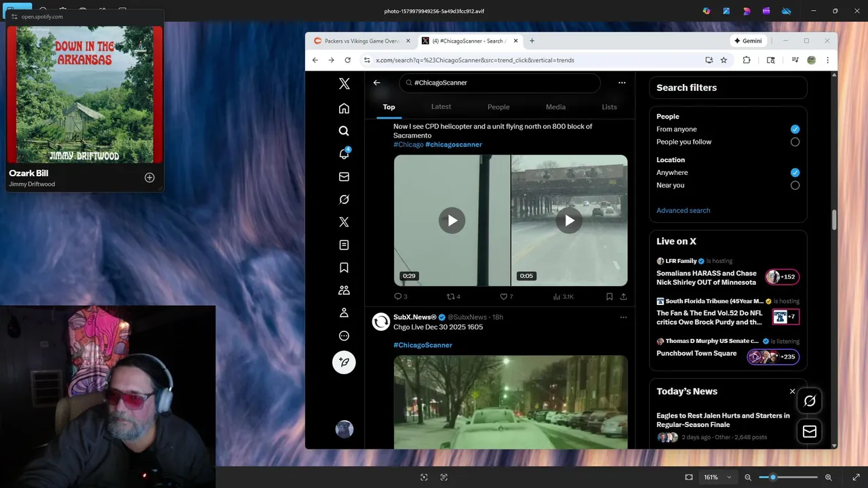
Task: Open account avatar at sidebar bottom
Action: click(x=344, y=429)
